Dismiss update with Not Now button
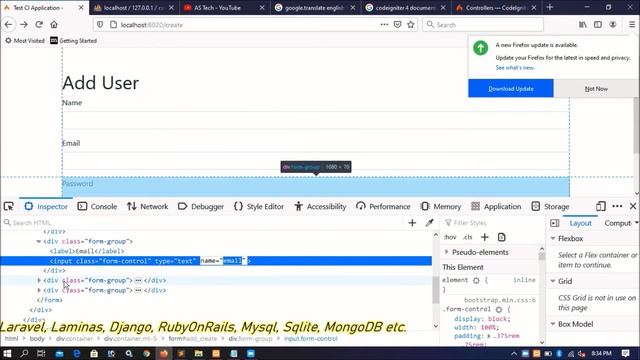The image size is (640, 360). [596, 89]
